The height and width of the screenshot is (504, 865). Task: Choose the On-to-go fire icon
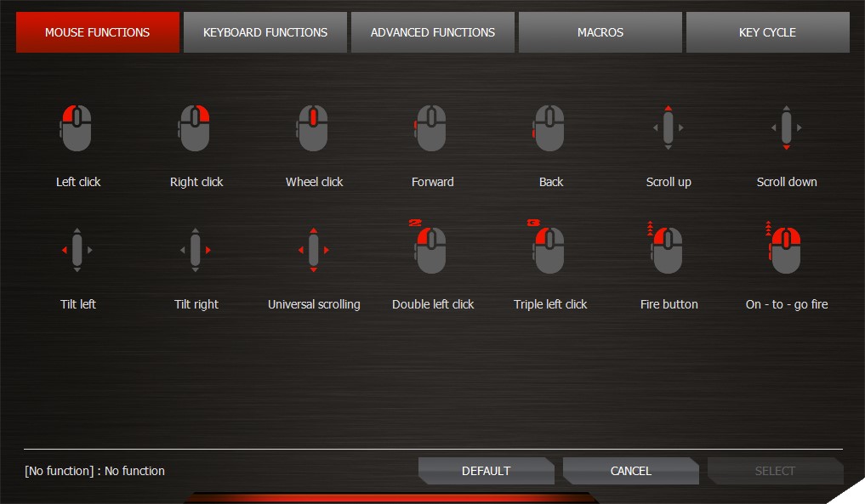(x=787, y=249)
